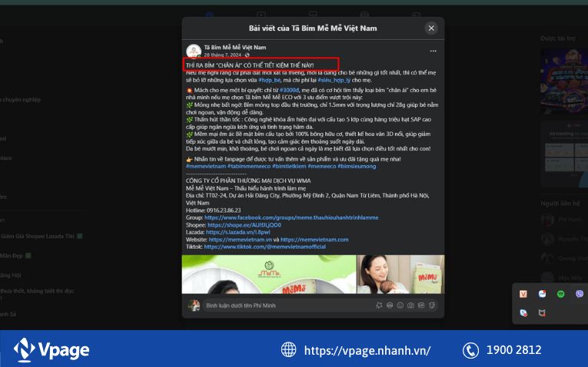The image size is (588, 367).
Task: Open the Spotify icon in system tray
Action: tap(560, 294)
